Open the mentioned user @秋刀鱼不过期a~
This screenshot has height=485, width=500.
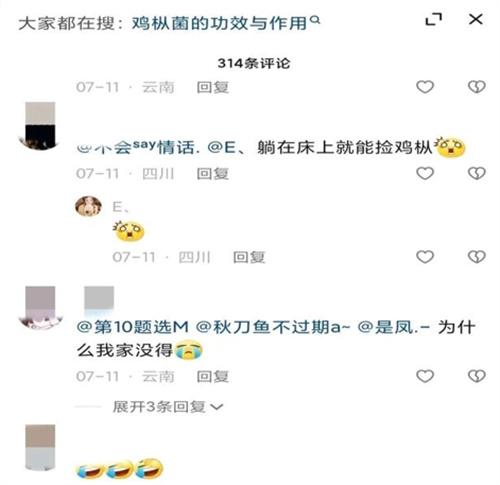click(x=273, y=327)
